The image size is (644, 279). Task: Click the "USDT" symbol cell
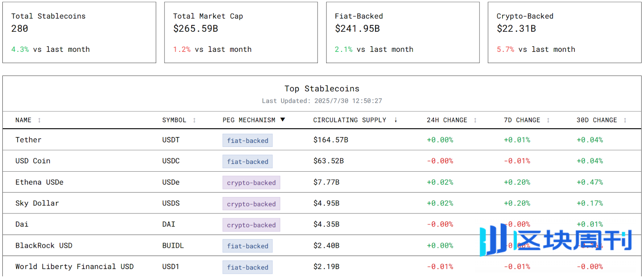point(171,140)
